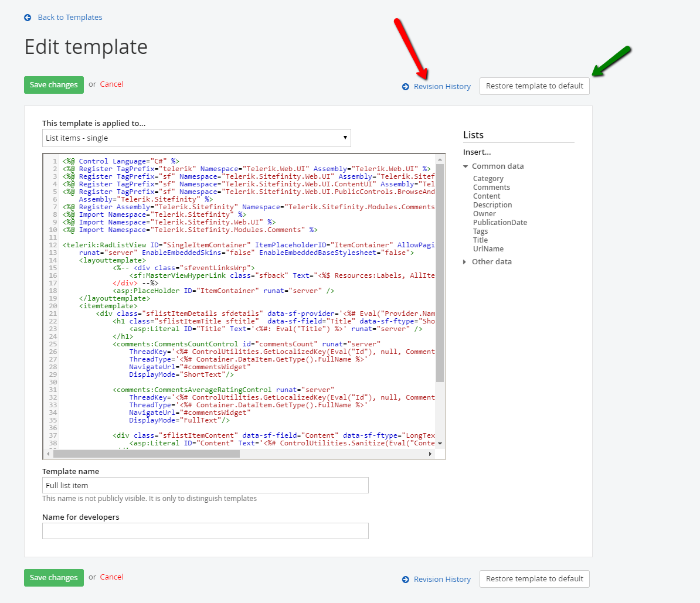The width and height of the screenshot is (700, 603).
Task: Insert the Tags field
Action: coord(480,231)
